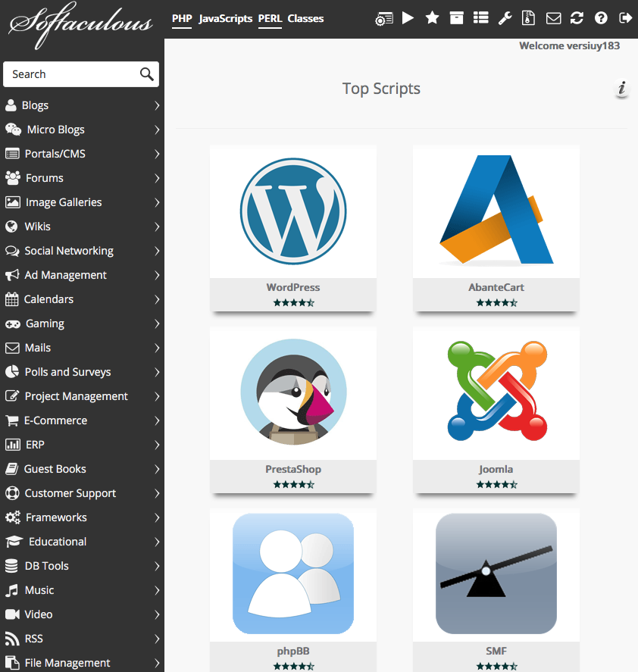Viewport: 638px width, 672px height.
Task: Open the control panel icon in top toolbar
Action: [x=384, y=19]
